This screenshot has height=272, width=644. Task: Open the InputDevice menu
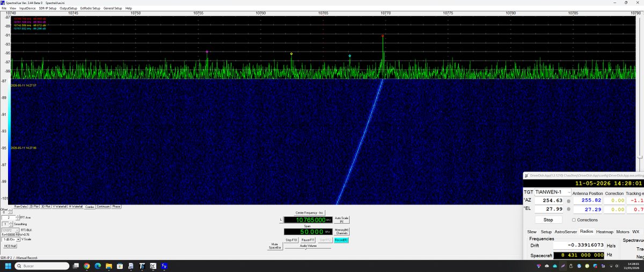27,9
